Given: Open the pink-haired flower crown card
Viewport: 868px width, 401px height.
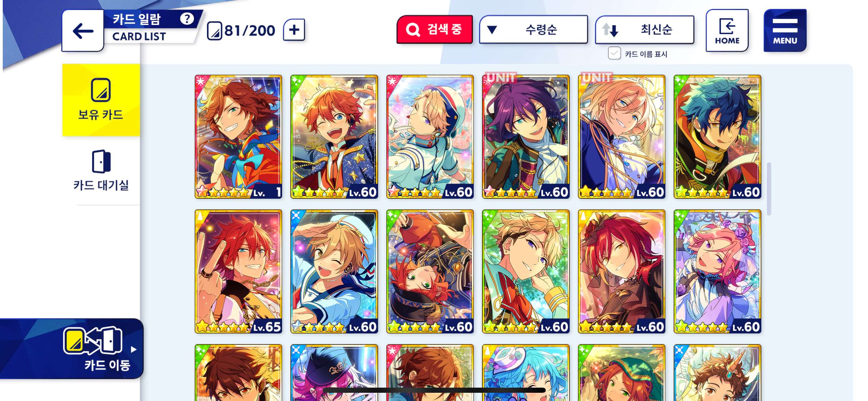Looking at the screenshot, I should click(717, 271).
